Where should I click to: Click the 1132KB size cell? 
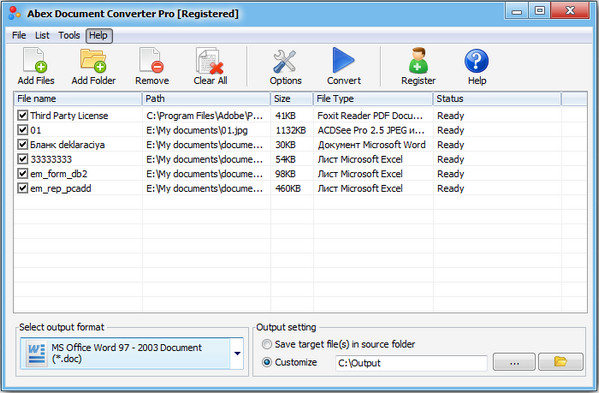(291, 130)
